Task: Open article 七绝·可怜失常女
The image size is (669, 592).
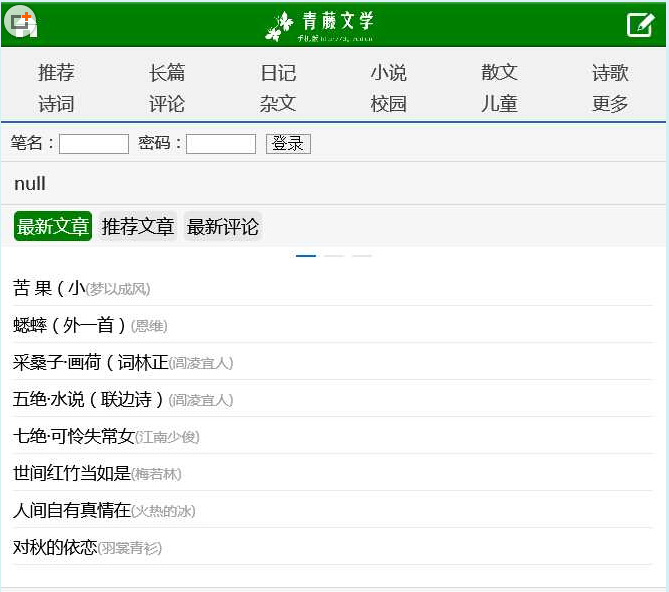Action: click(74, 436)
